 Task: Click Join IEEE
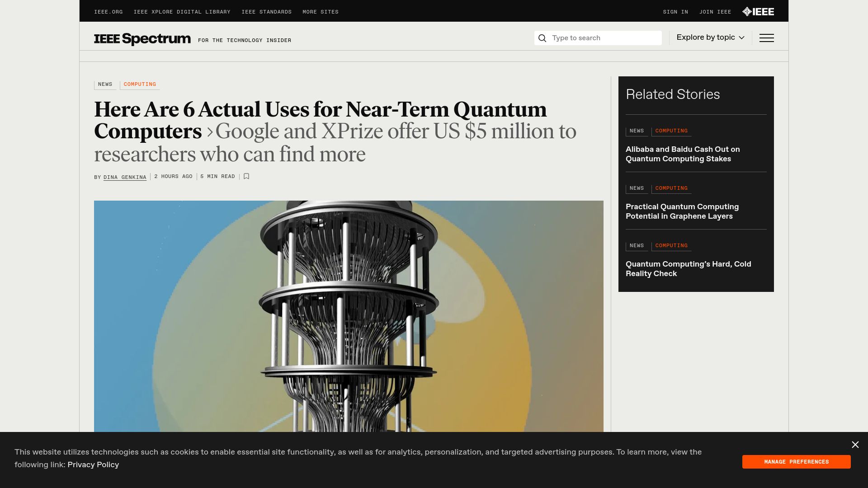(x=715, y=12)
